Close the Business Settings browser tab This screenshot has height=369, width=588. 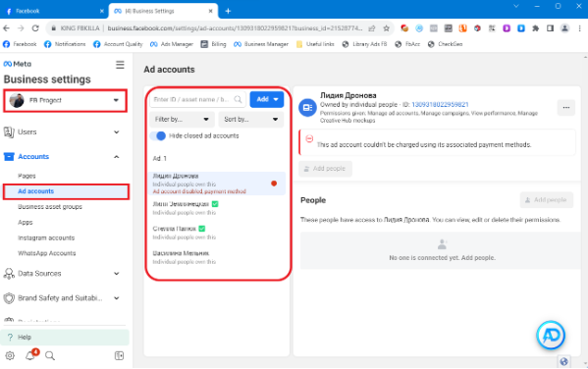point(210,11)
